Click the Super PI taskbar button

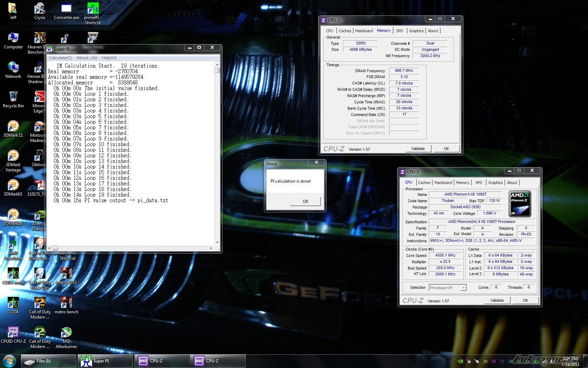click(x=105, y=361)
